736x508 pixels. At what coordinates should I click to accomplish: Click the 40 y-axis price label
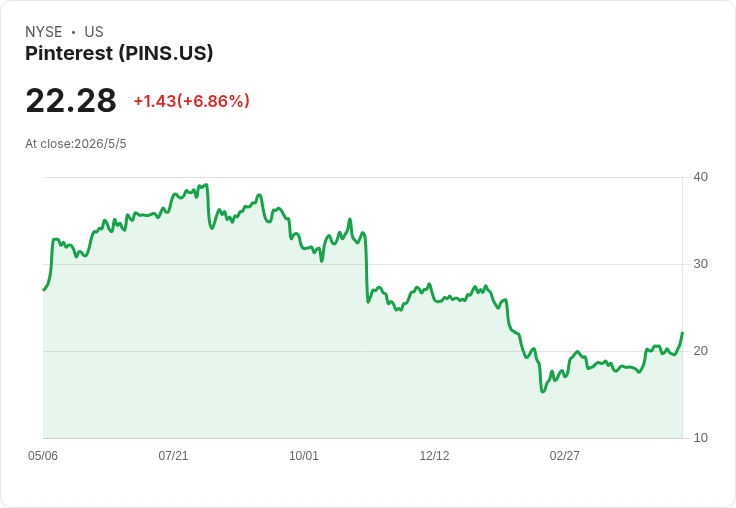[700, 177]
